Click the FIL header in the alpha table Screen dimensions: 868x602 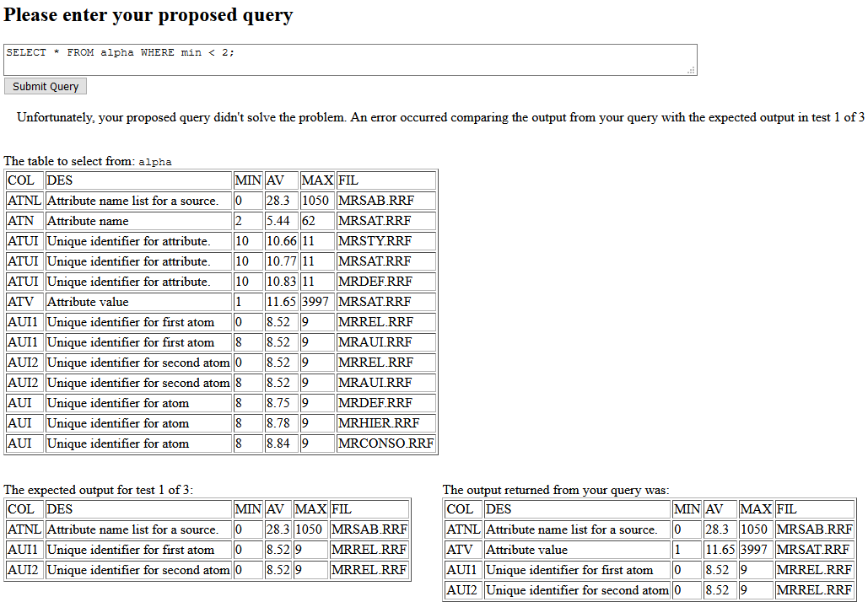click(x=385, y=180)
